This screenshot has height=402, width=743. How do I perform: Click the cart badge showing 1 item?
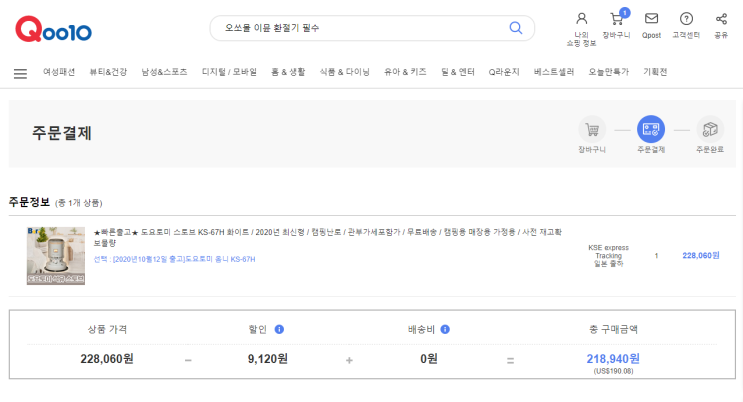pyautogui.click(x=625, y=13)
